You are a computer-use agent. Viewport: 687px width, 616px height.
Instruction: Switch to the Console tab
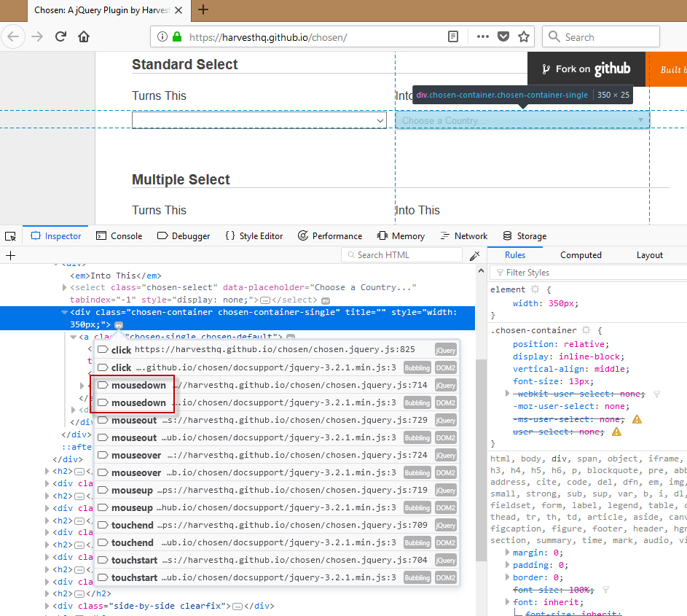click(x=119, y=236)
